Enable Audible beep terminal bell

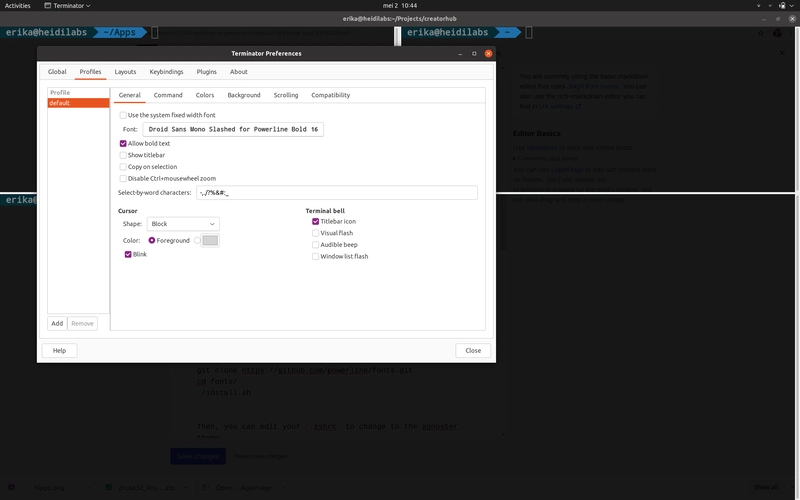pos(315,245)
